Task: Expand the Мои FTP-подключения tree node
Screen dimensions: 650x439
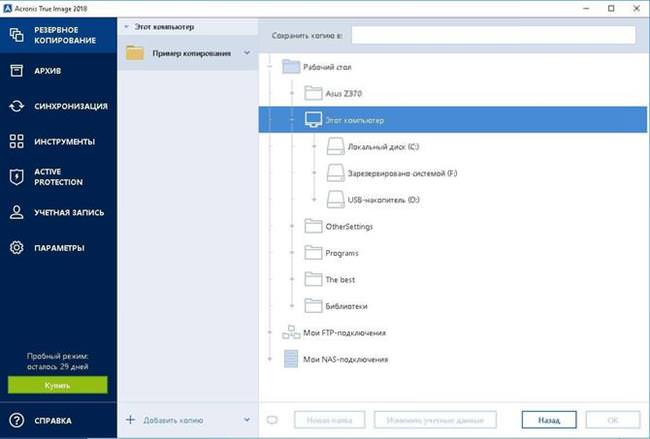Action: point(270,332)
